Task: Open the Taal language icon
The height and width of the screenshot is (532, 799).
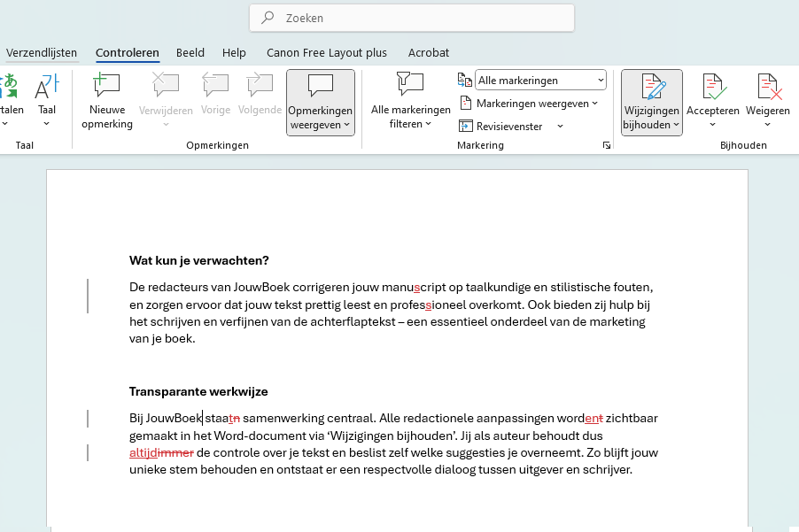Action: (47, 86)
